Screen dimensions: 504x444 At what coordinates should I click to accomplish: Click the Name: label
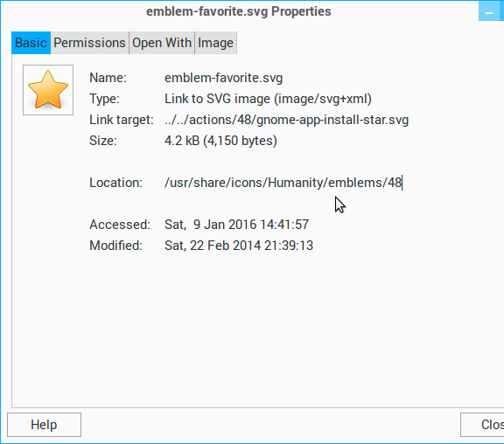[108, 78]
